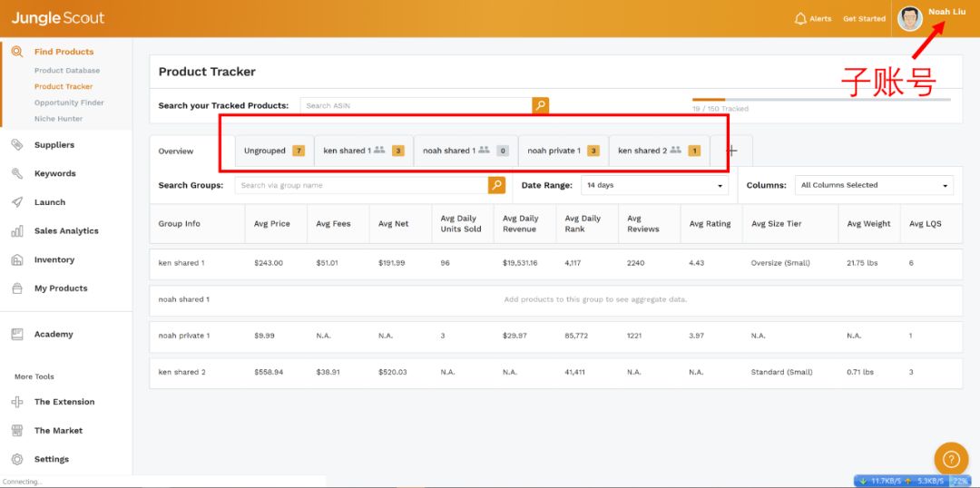Expand the Find Products sidebar section
Image resolution: width=980 pixels, height=488 pixels.
[x=64, y=52]
